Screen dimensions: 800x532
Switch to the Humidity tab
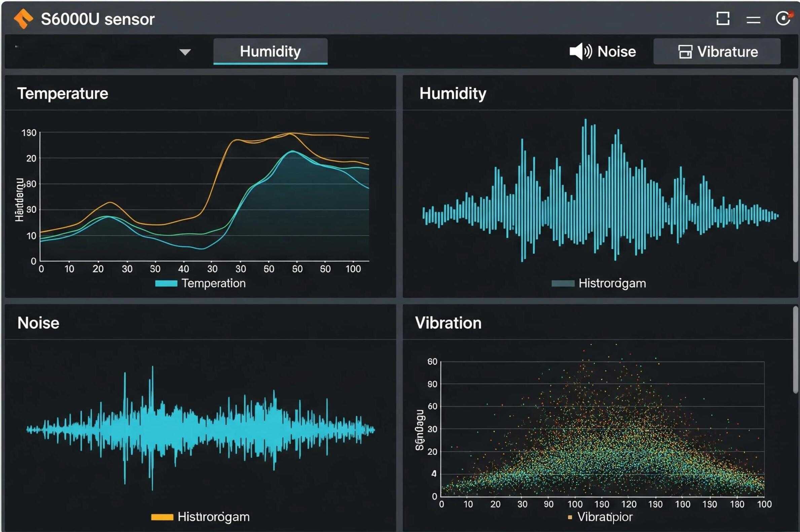click(x=270, y=51)
